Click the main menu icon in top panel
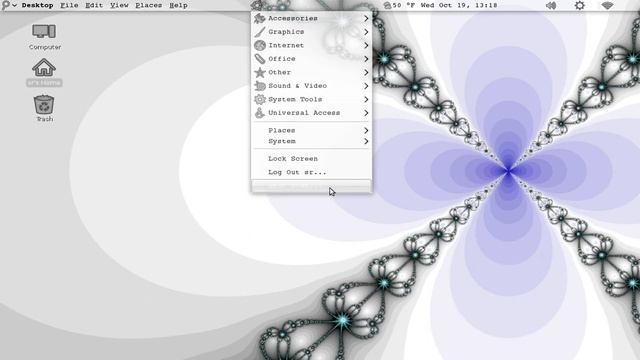This screenshot has width=640, height=360. click(x=257, y=5)
